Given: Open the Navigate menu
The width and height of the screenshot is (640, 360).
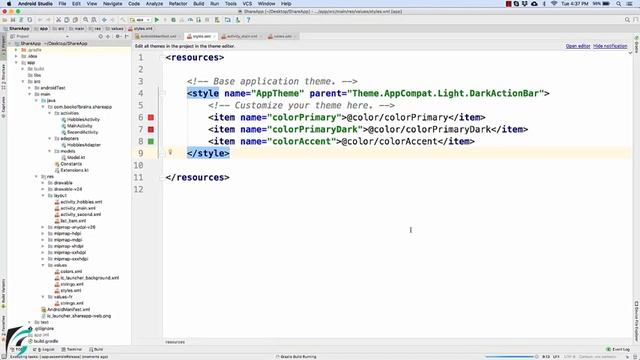Looking at the screenshot, I should [112, 4].
